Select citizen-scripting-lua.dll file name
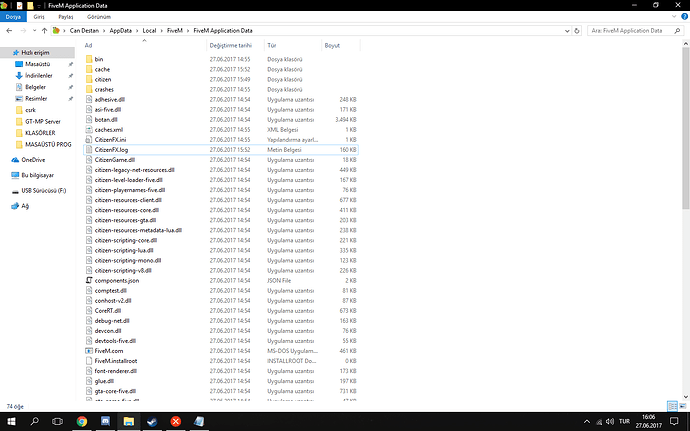 124,250
